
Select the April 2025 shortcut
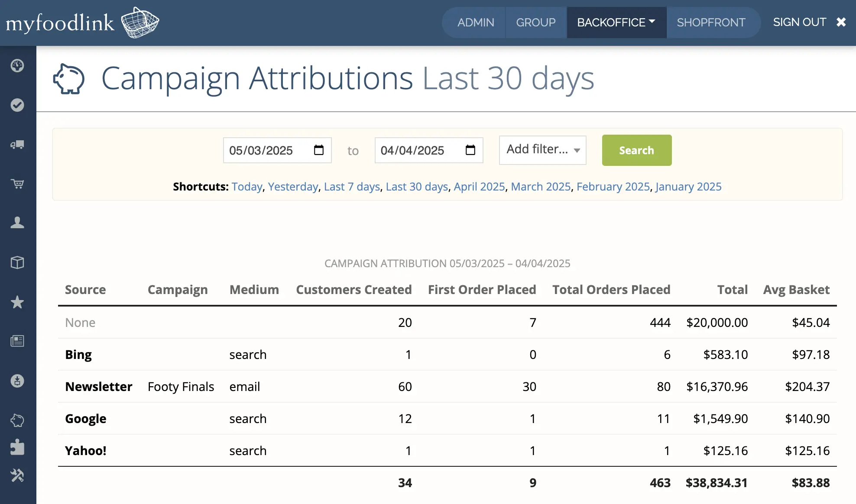pos(479,187)
